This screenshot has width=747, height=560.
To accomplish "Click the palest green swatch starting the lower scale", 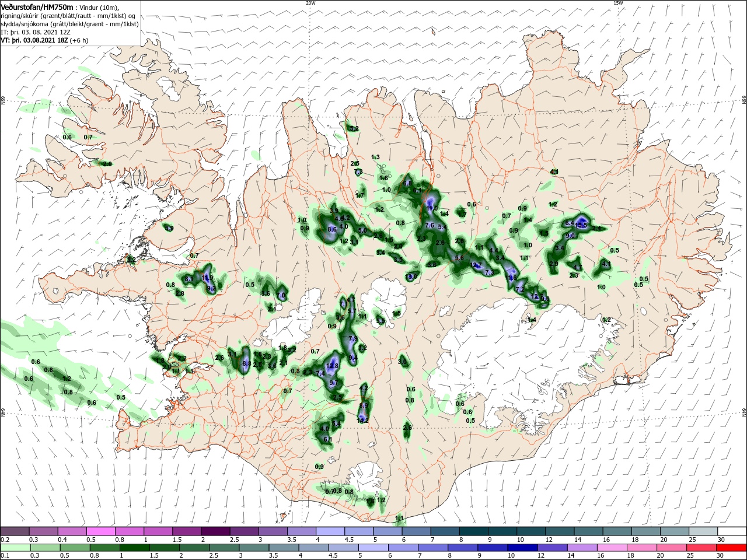I will [15, 547].
